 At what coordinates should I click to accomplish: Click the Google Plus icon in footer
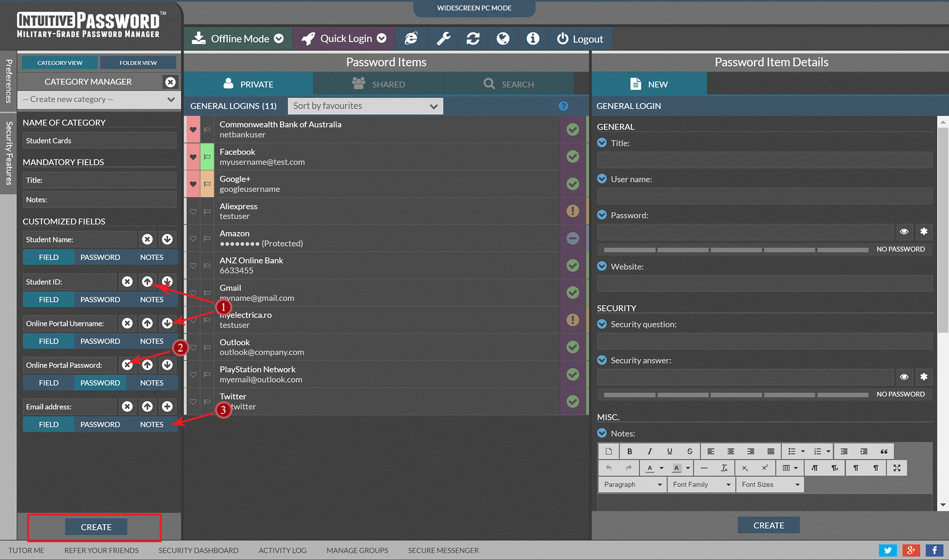click(x=911, y=550)
